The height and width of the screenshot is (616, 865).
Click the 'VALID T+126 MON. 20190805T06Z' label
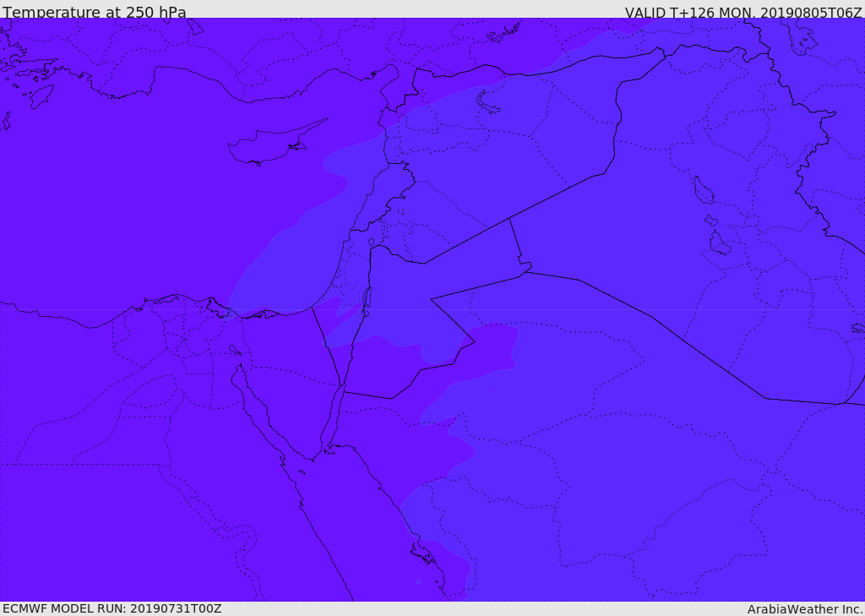pos(743,12)
